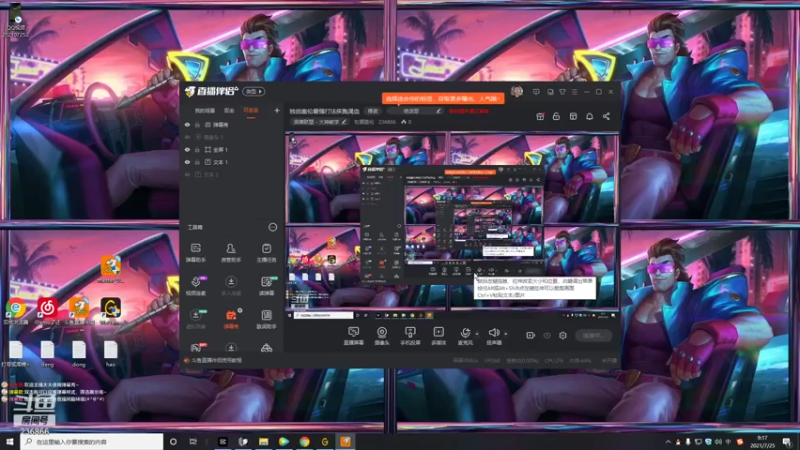Image resolution: width=800 pixels, height=450 pixels.
Task: Toggle the lock on the 全屏 1 layer
Action: point(197,149)
